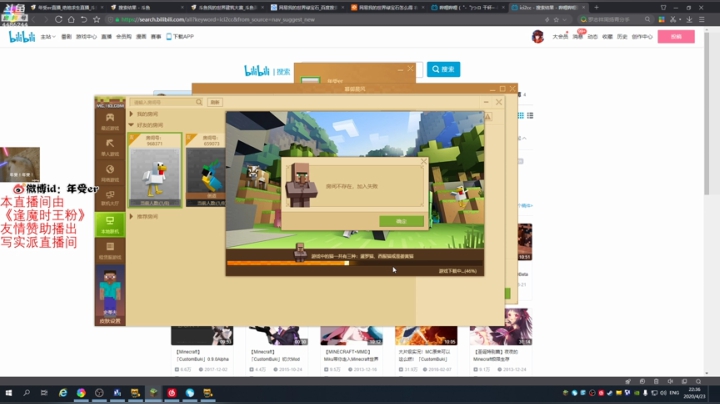Collapse the friends' rooms section arrow

(131, 125)
